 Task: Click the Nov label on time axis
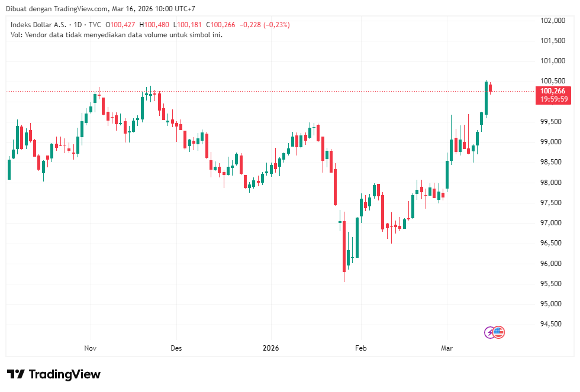coord(90,348)
